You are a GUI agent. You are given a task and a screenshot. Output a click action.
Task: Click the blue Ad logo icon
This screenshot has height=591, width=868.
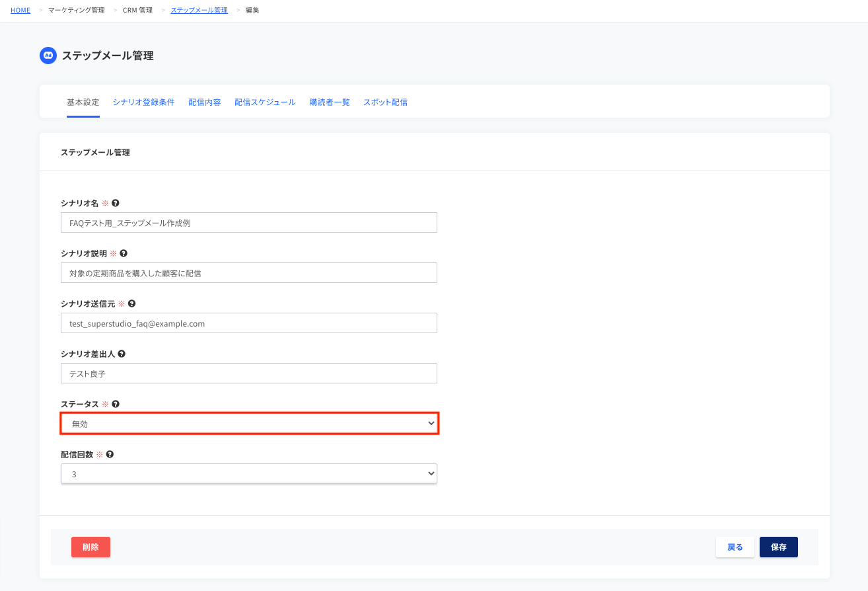[48, 56]
